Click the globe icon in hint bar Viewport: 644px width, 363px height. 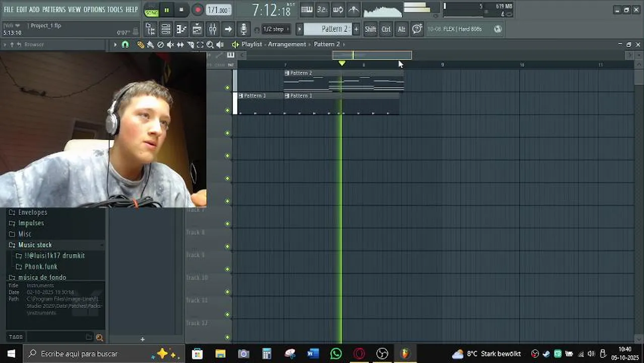pos(498,29)
